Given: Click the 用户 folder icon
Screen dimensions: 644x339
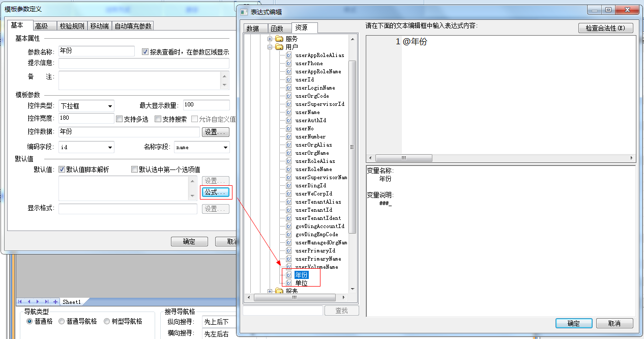Looking at the screenshot, I should coord(279,47).
